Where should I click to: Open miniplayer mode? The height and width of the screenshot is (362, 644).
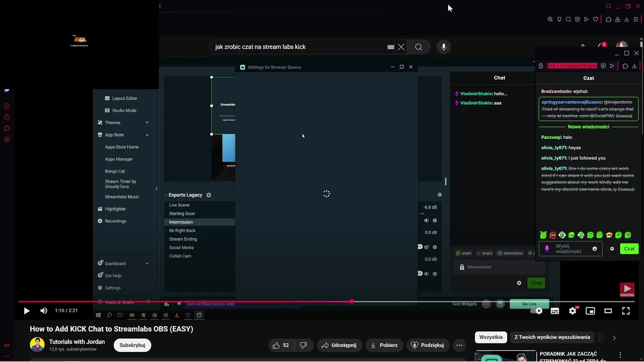[590, 311]
